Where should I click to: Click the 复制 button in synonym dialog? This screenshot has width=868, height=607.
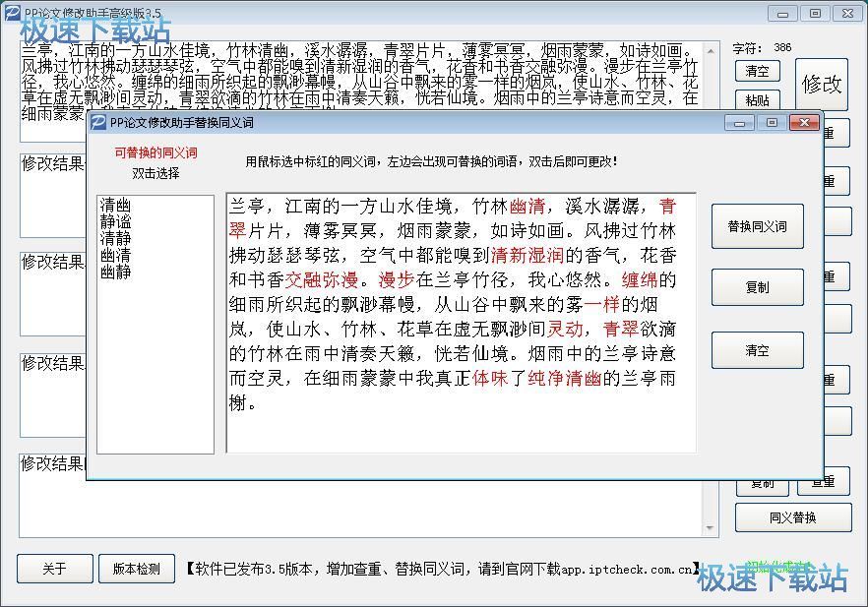coord(758,287)
